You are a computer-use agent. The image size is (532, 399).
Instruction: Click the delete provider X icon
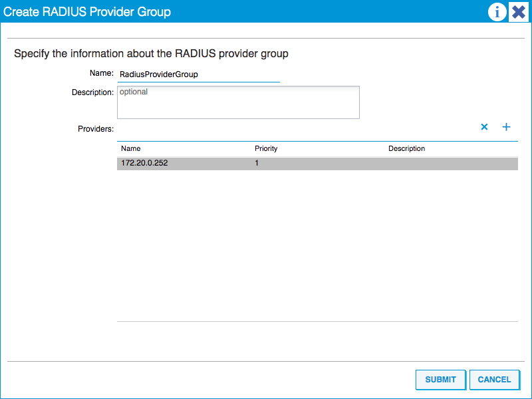pos(484,127)
